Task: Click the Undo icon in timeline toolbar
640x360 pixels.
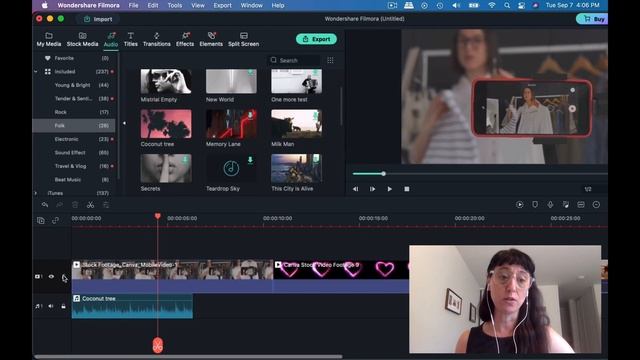Action: click(x=45, y=205)
